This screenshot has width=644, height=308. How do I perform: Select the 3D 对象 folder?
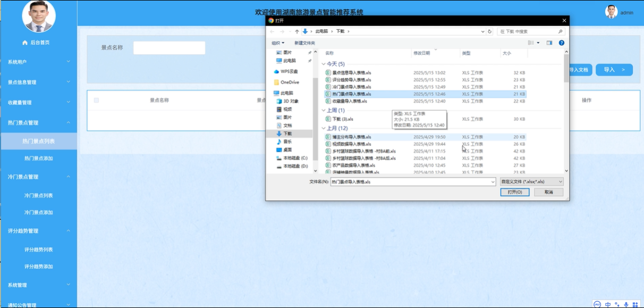coord(287,101)
